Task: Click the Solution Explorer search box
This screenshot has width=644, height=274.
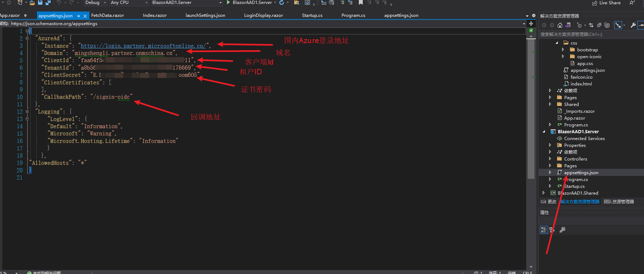Action: (x=591, y=34)
